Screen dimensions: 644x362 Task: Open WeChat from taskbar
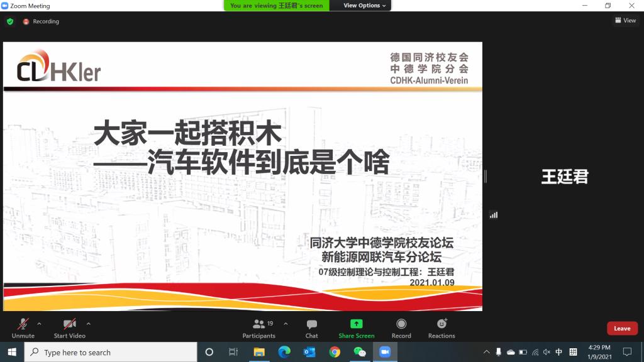pyautogui.click(x=360, y=352)
